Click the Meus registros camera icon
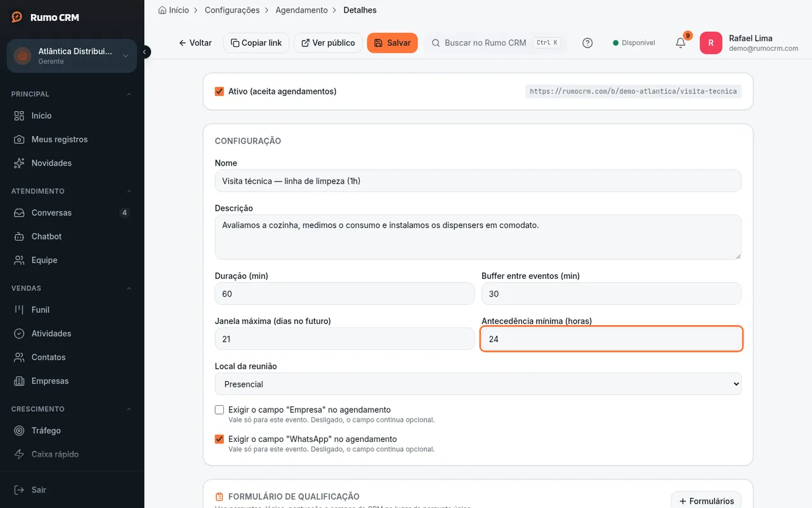 [20, 139]
